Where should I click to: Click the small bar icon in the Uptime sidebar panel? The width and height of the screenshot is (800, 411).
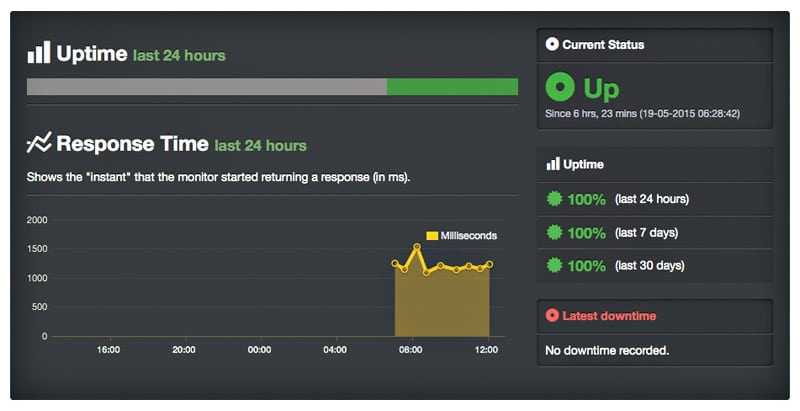point(553,164)
